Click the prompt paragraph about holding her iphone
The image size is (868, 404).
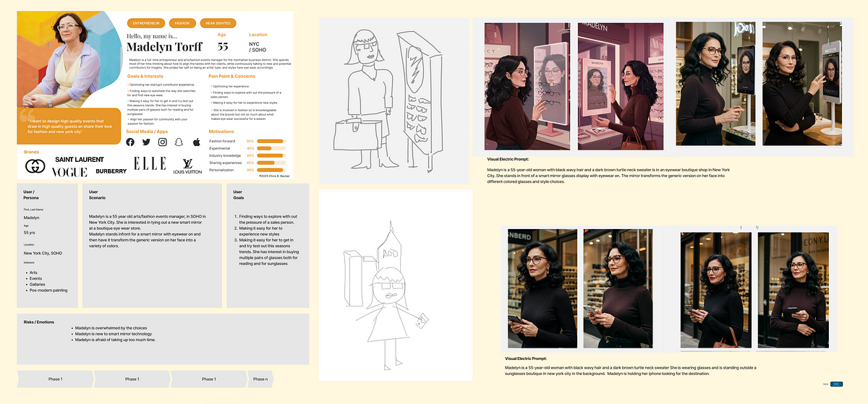(x=631, y=370)
